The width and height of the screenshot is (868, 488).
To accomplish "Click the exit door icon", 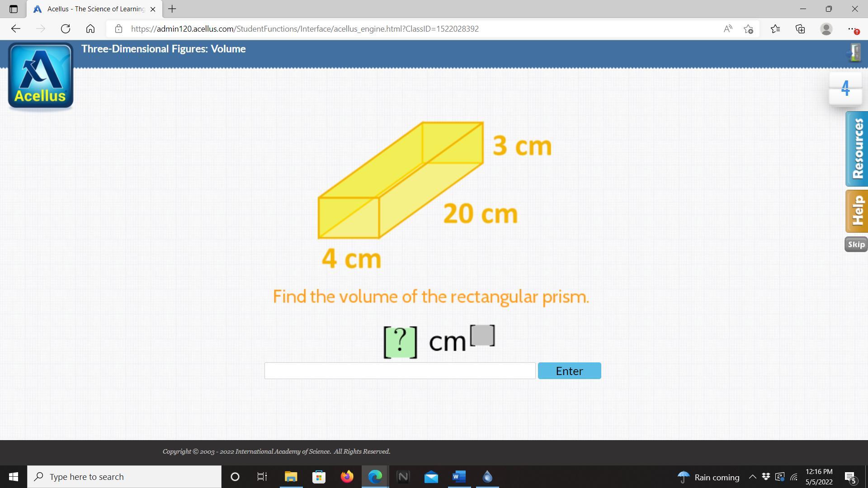I will [x=854, y=52].
